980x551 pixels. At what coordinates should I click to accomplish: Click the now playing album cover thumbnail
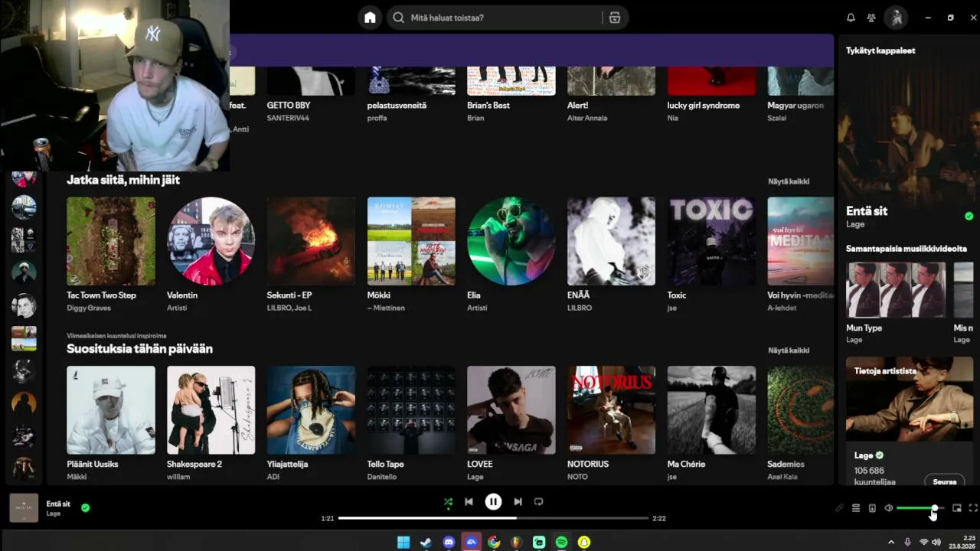pyautogui.click(x=24, y=508)
